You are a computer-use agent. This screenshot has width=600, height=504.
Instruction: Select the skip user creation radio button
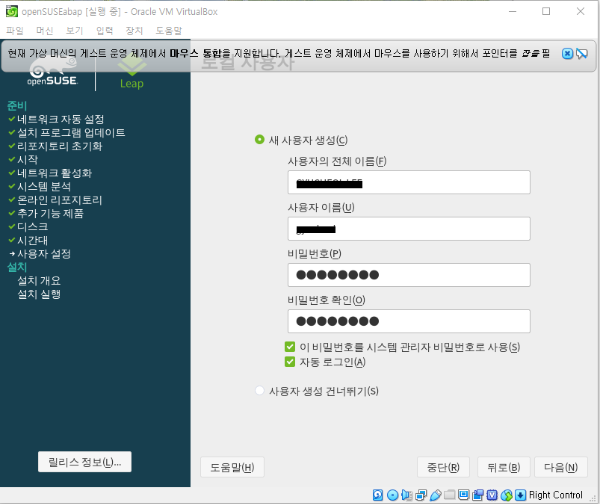pyautogui.click(x=259, y=391)
